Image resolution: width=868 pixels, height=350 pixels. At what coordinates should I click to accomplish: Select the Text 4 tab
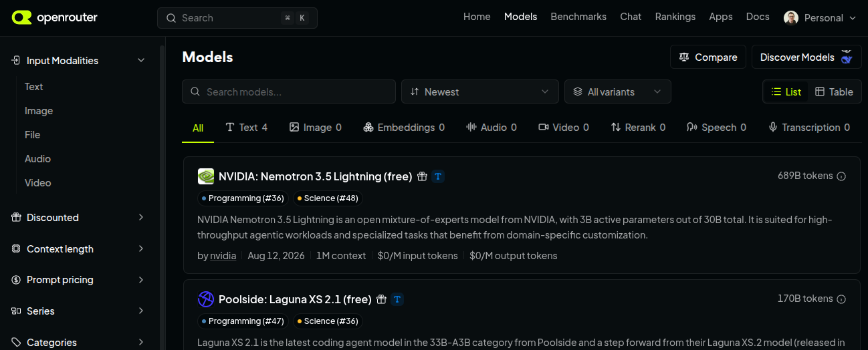[247, 128]
